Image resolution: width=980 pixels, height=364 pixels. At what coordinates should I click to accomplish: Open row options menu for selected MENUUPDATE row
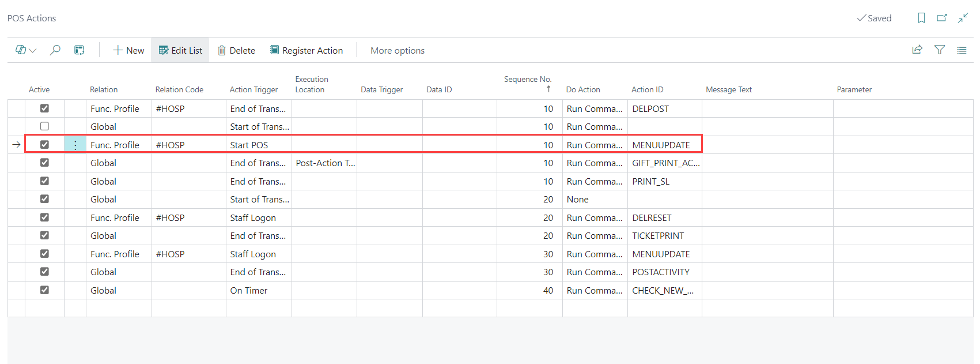click(75, 145)
